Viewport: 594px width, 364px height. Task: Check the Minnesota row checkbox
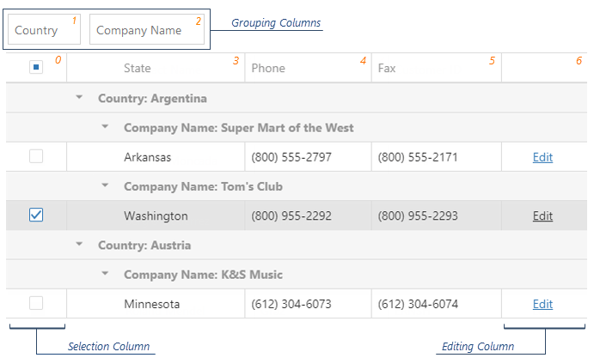point(36,303)
